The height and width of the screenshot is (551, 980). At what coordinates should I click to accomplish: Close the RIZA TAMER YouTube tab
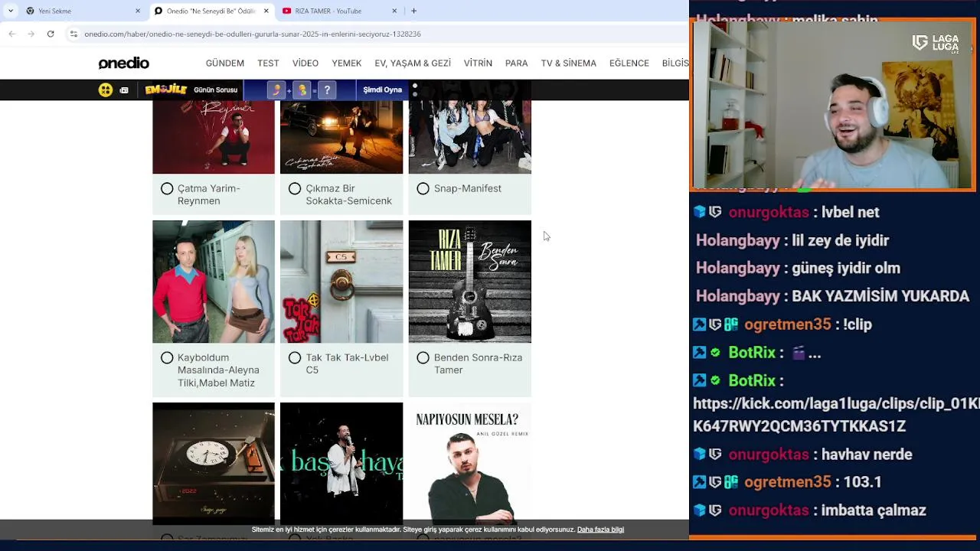point(394,11)
